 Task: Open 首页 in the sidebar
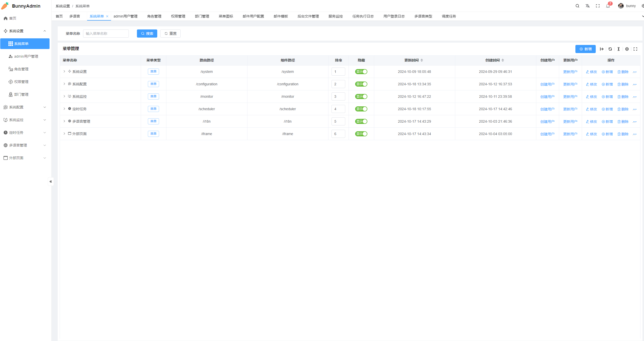pos(25,18)
